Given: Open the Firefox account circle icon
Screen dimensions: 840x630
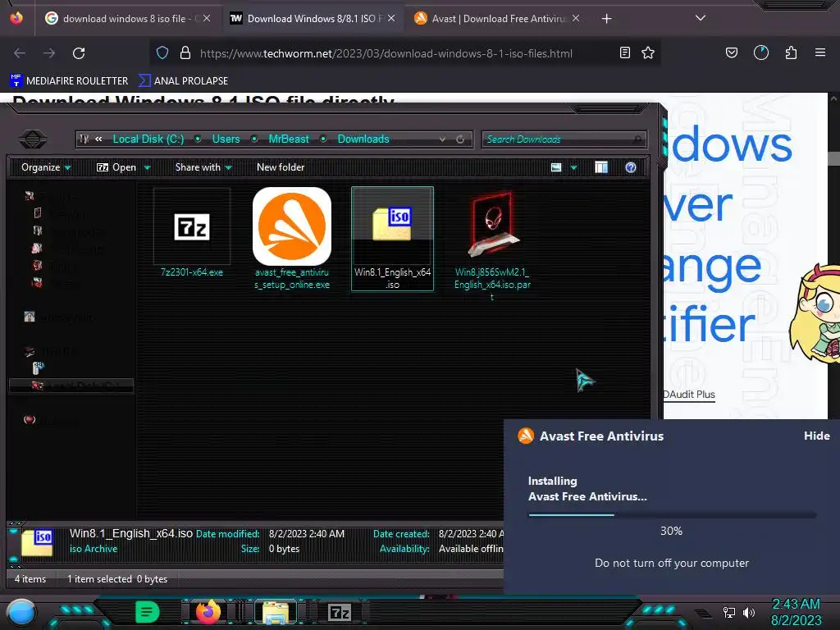Looking at the screenshot, I should pos(761,52).
